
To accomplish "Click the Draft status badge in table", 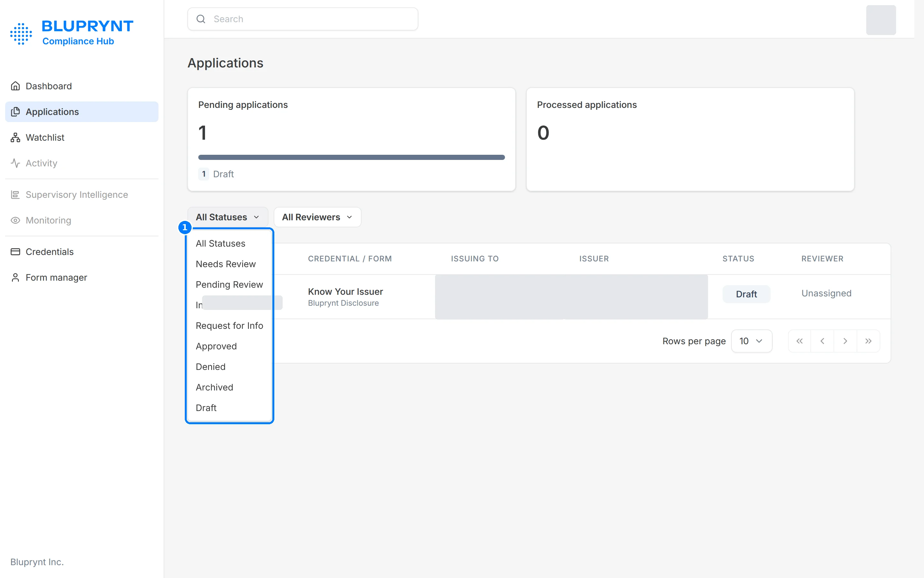I will tap(746, 294).
